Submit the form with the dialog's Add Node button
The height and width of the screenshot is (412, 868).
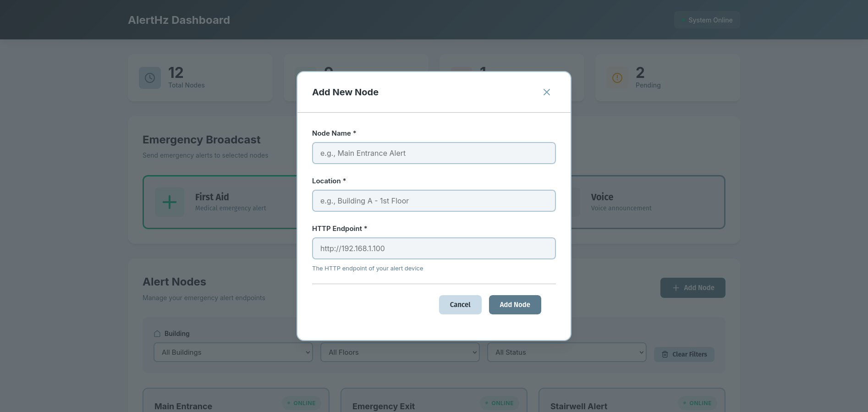[515, 305]
